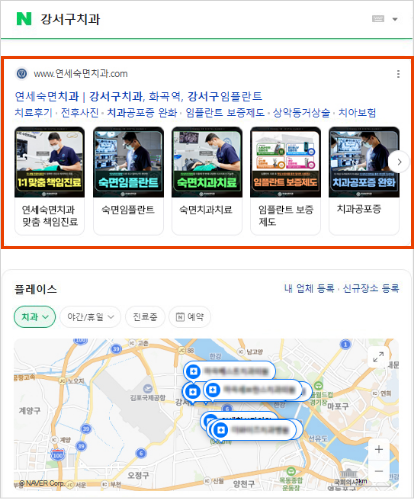Open the 야간/휴일 filter dropdown
This screenshot has width=414, height=499.
(x=90, y=317)
